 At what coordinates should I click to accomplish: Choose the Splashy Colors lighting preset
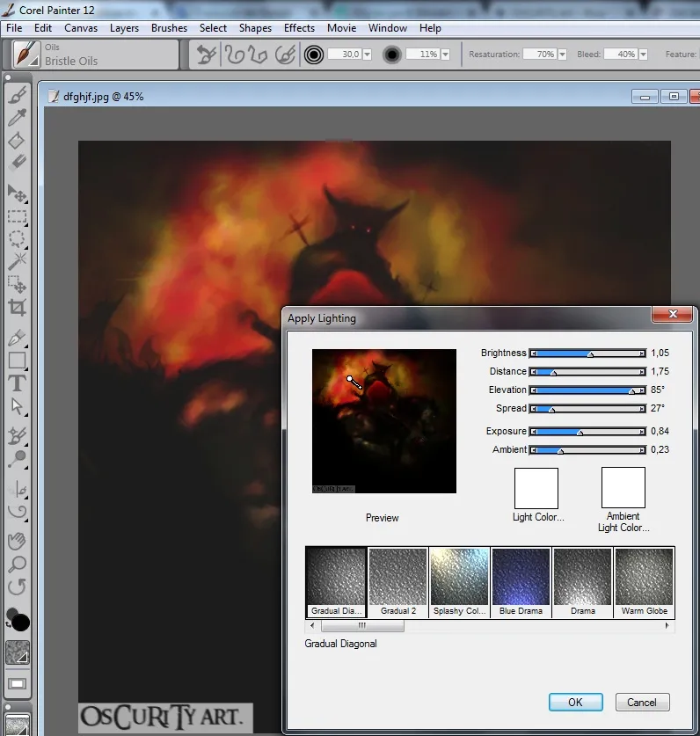coord(459,582)
